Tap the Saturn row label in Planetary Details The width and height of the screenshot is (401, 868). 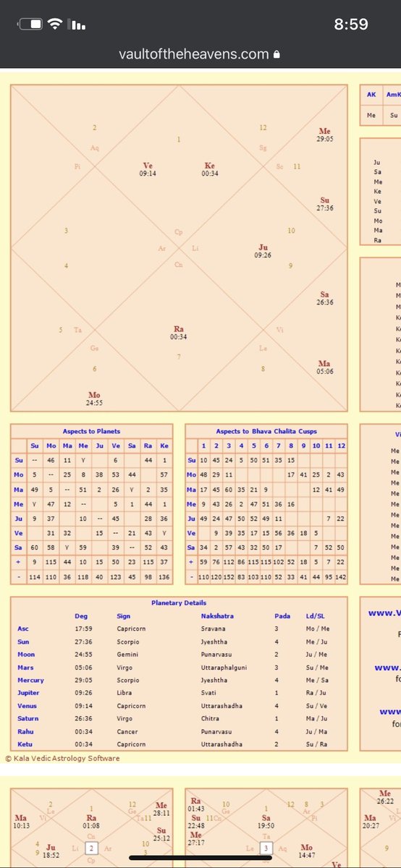[x=28, y=718]
